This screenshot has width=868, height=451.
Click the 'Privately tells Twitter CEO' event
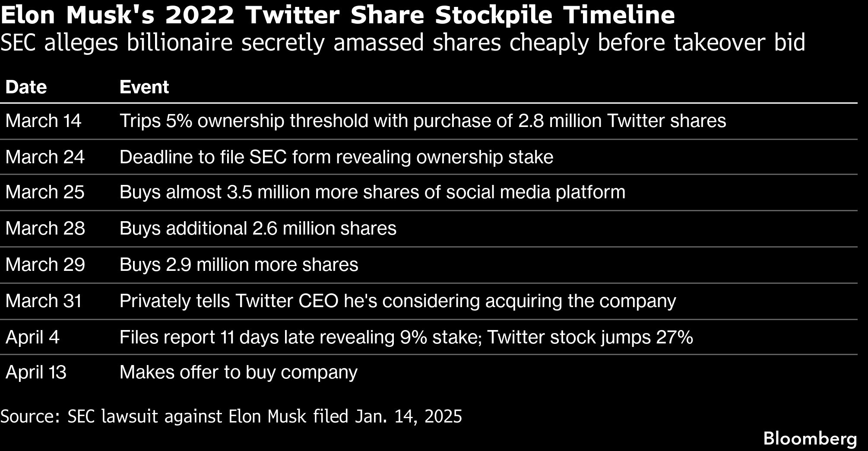pyautogui.click(x=398, y=301)
